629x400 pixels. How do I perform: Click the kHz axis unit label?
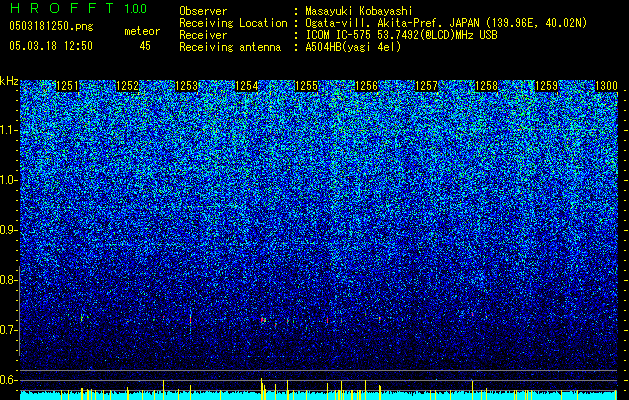click(x=9, y=81)
